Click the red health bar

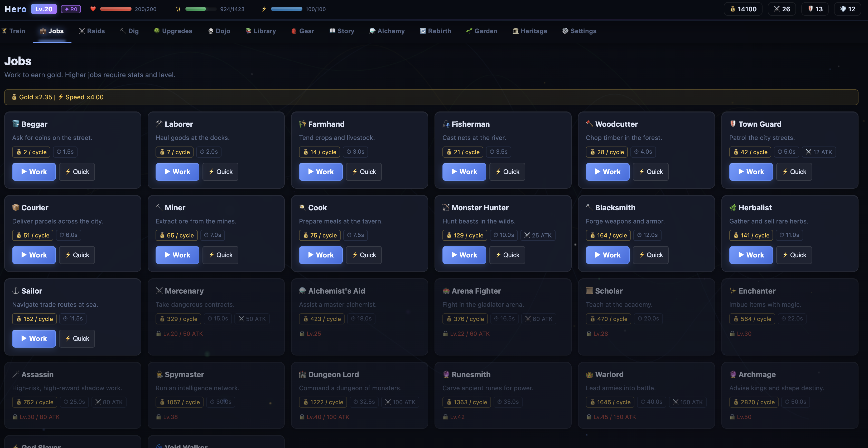click(115, 9)
